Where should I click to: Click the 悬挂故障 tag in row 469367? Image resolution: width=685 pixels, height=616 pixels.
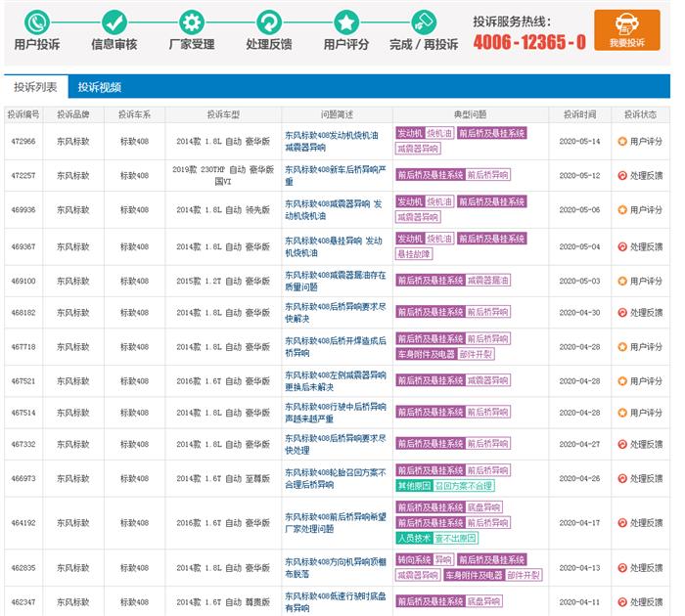click(x=414, y=254)
